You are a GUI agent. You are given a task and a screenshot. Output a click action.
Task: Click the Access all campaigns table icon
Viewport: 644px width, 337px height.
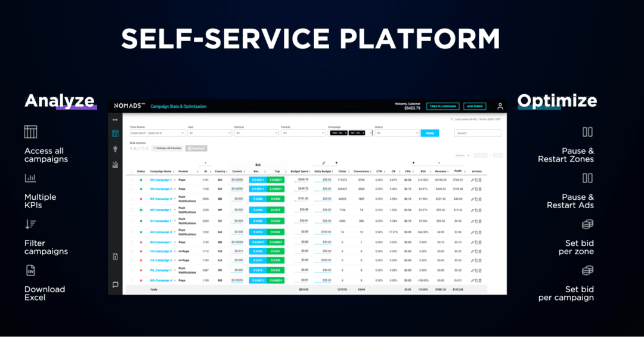31,132
